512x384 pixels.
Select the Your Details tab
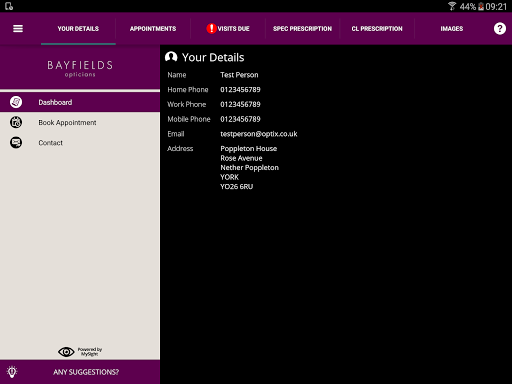tap(78, 29)
